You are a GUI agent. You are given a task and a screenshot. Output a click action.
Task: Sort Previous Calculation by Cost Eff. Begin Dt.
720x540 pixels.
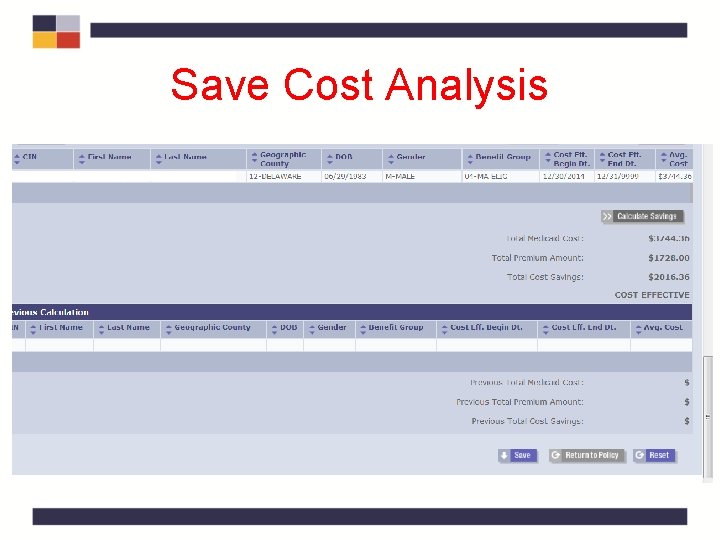pos(444,329)
